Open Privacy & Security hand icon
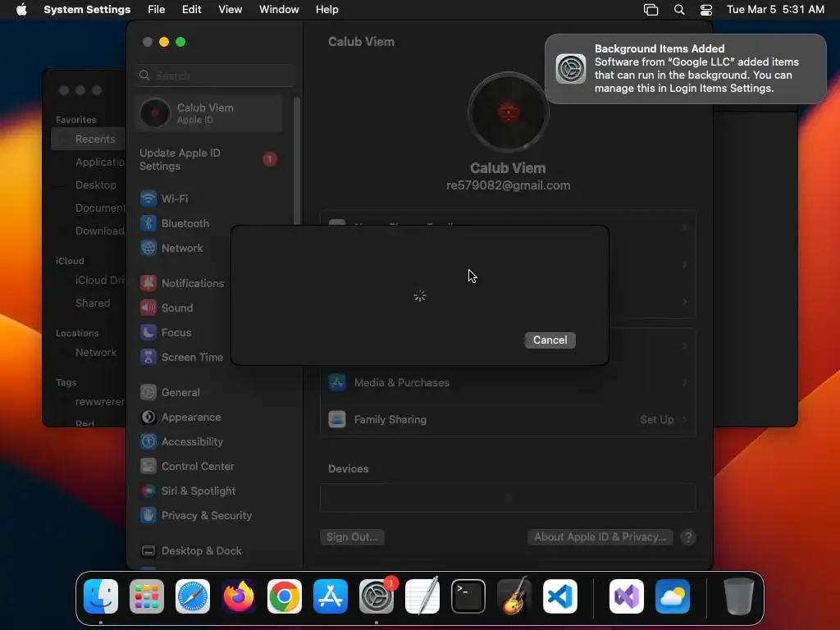Viewport: 840px width, 630px height. (x=148, y=515)
